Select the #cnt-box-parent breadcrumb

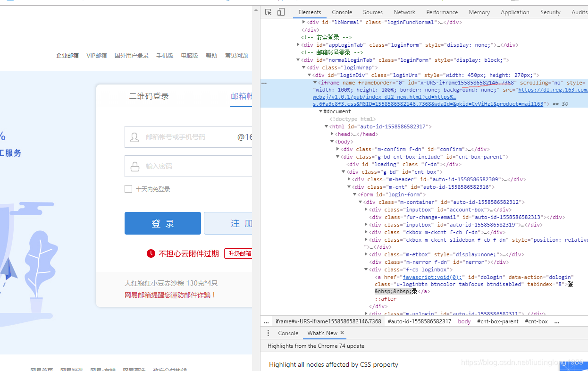click(498, 321)
